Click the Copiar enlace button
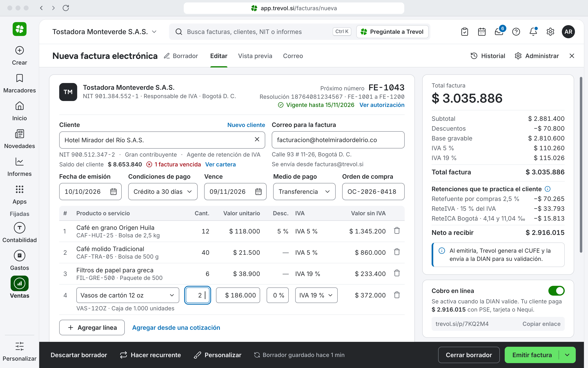The image size is (588, 368). point(541,324)
